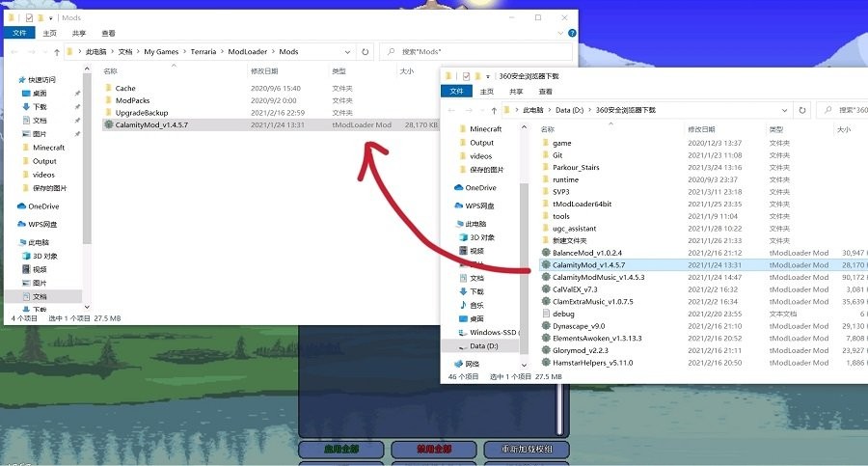This screenshot has width=868, height=466.
Task: Click 保存的图片 in the download window sidebar
Action: coord(486,170)
